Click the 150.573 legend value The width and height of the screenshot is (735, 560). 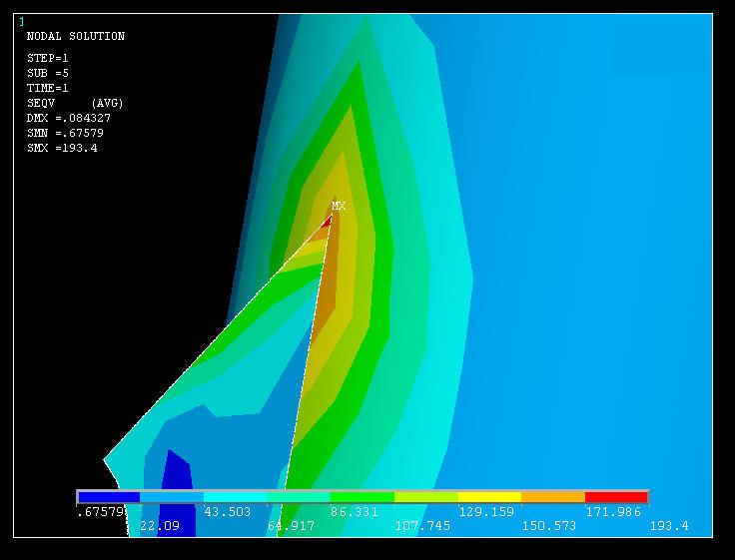coord(549,526)
